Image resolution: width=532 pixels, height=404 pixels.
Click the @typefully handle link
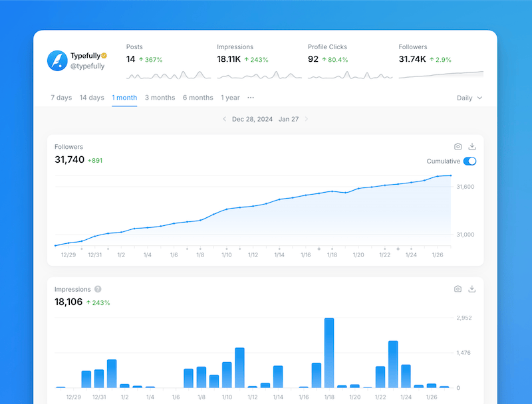88,66
